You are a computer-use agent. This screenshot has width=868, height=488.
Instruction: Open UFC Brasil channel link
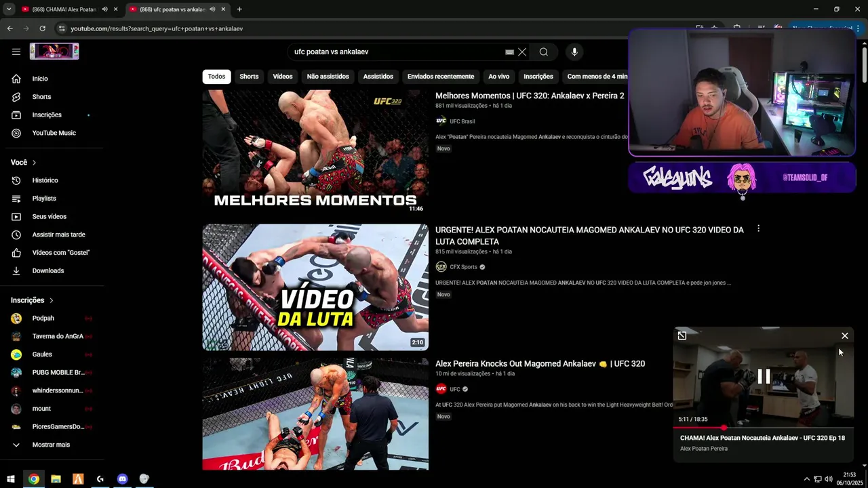462,121
